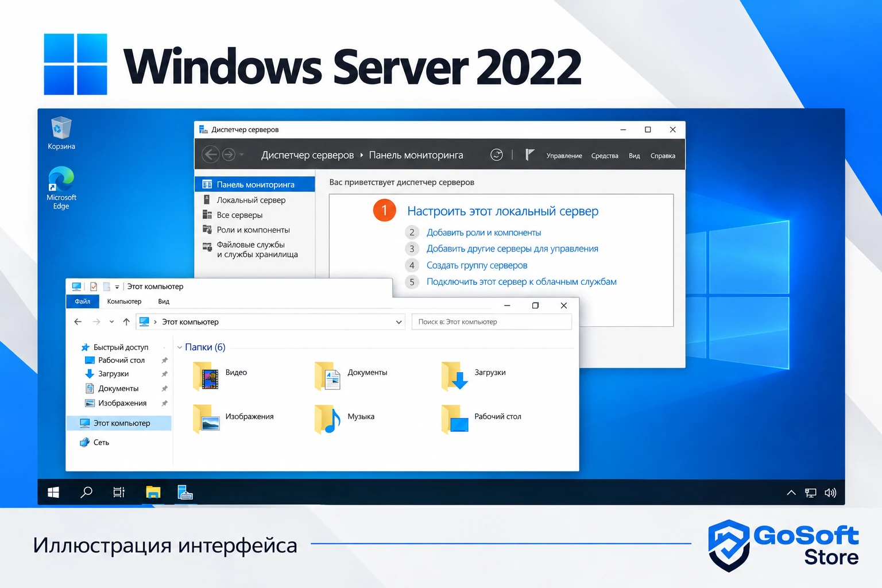Go up one level in Explorer

pos(126,322)
